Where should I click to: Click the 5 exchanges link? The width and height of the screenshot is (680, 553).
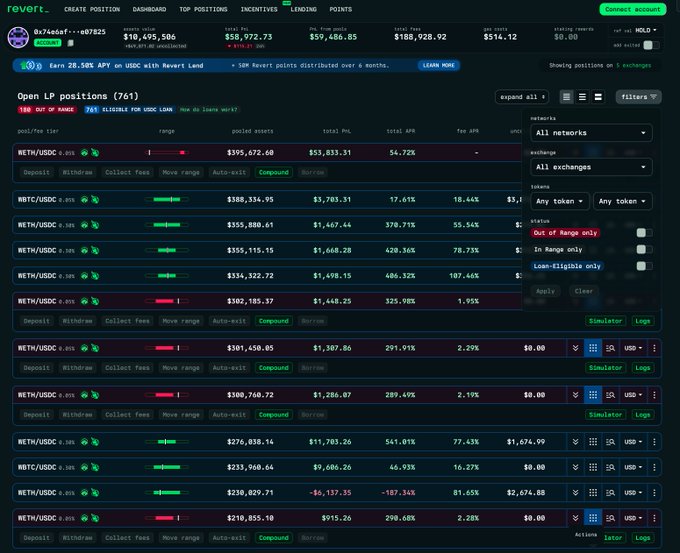coord(634,65)
